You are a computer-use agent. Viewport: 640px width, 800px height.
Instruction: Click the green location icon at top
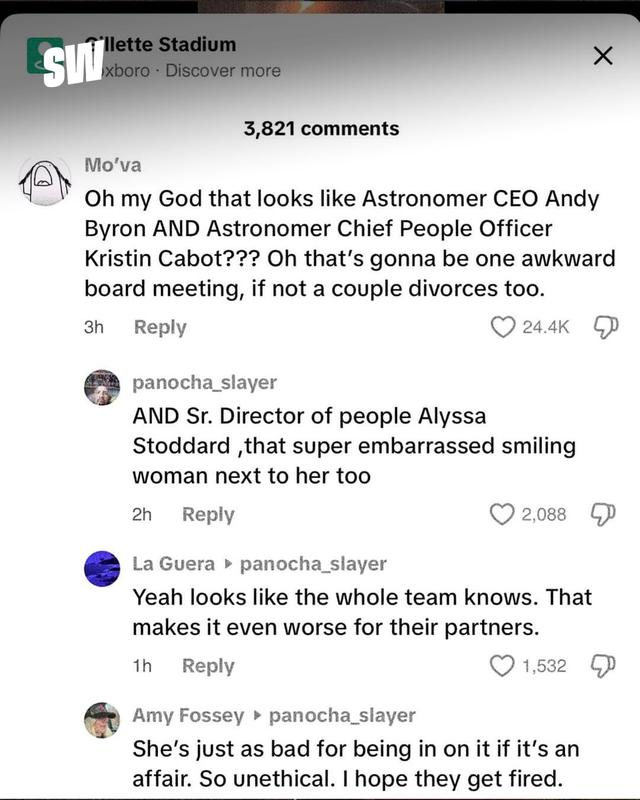pyautogui.click(x=44, y=57)
